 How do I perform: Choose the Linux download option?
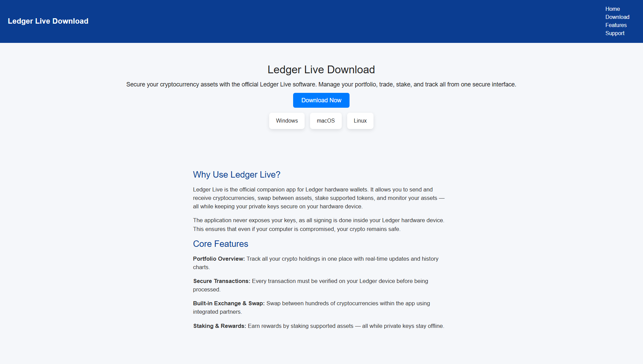pos(360,121)
